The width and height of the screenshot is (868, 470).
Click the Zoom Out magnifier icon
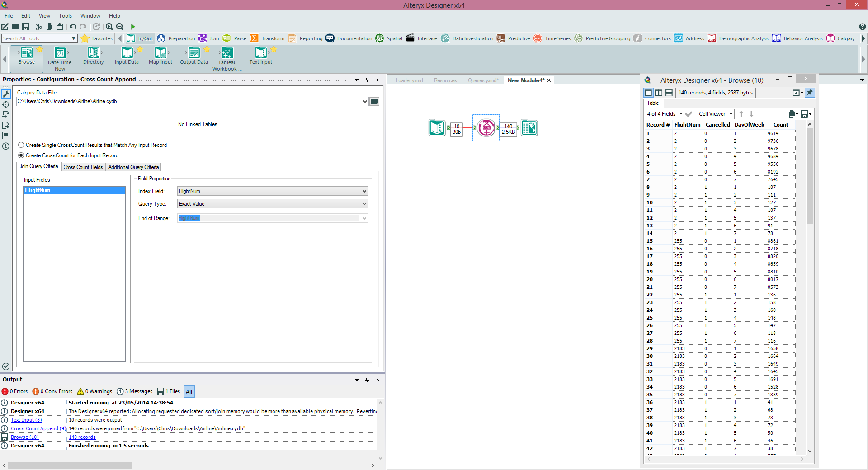(x=120, y=27)
